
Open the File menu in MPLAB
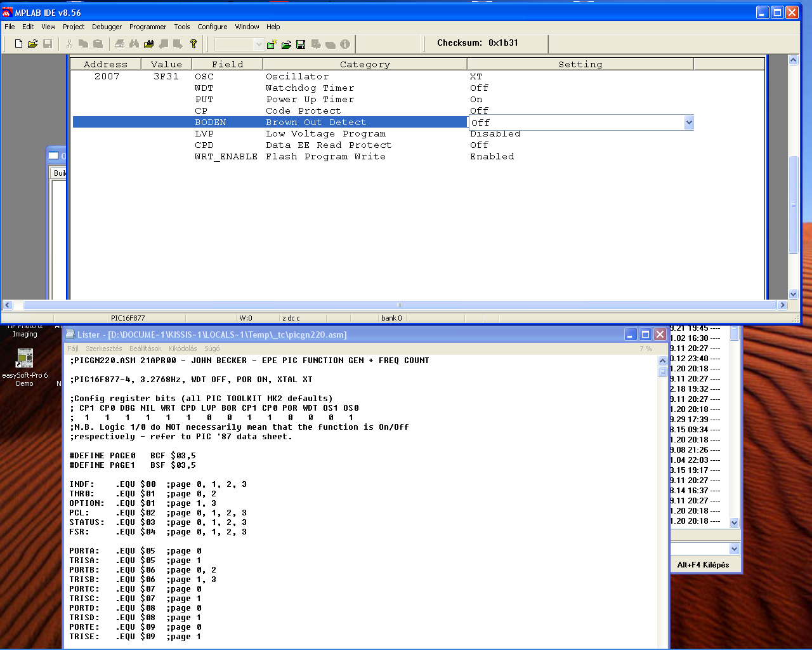pyautogui.click(x=10, y=27)
